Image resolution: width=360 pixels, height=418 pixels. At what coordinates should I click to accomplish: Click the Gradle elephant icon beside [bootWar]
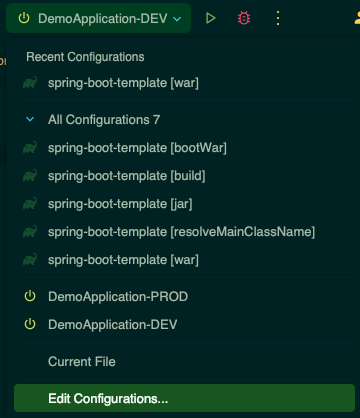[x=30, y=148]
